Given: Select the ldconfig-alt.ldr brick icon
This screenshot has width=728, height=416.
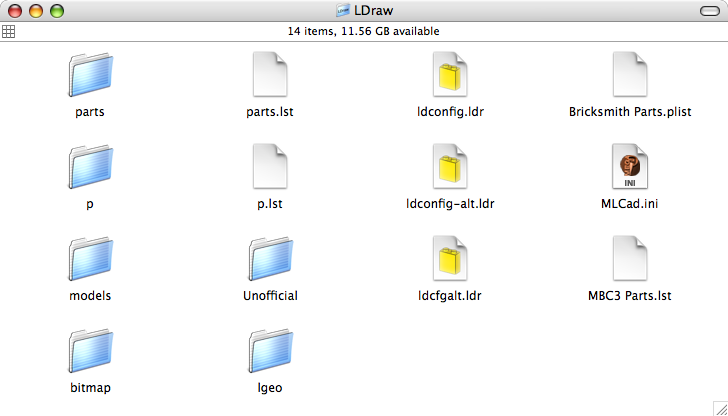Looking at the screenshot, I should pyautogui.click(x=450, y=166).
